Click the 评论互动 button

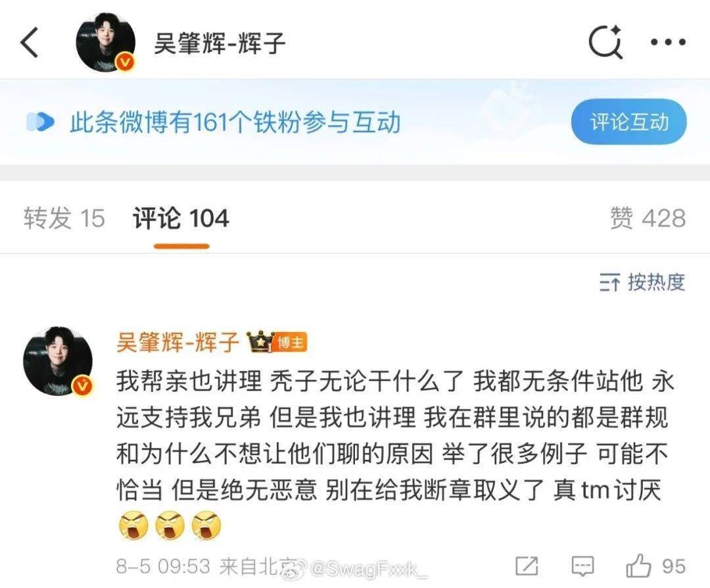coord(629,122)
